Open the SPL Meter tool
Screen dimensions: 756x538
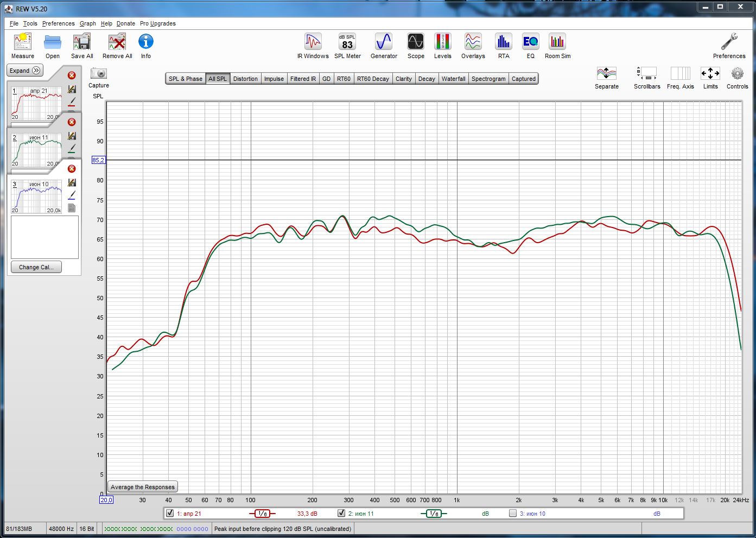coord(347,42)
